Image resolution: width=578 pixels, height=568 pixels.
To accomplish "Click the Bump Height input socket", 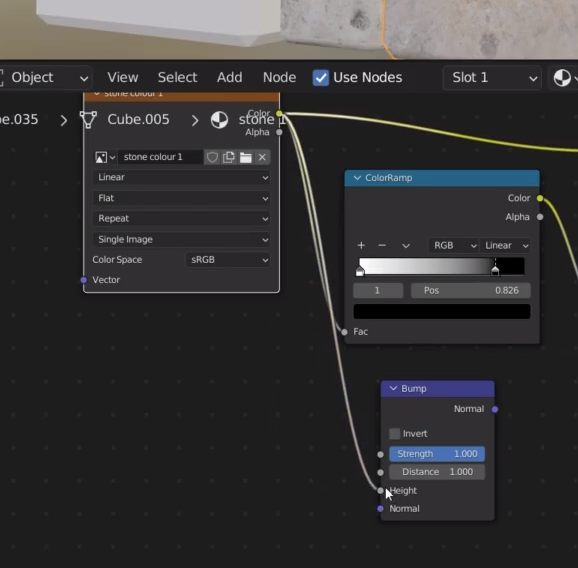I will (380, 491).
